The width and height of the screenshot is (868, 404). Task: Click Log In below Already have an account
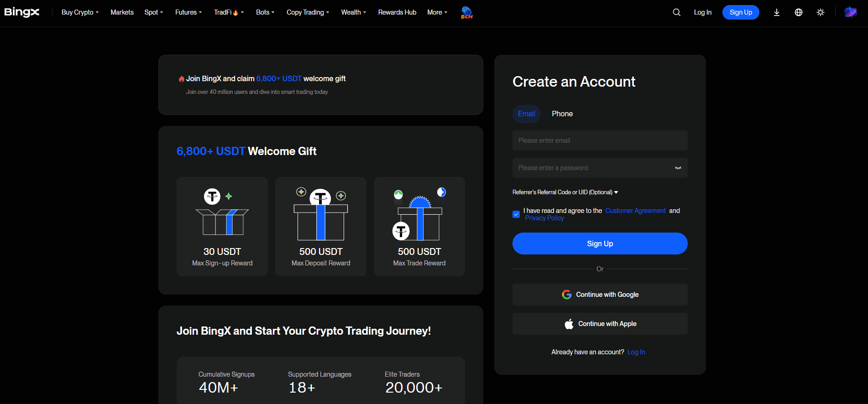click(x=636, y=352)
